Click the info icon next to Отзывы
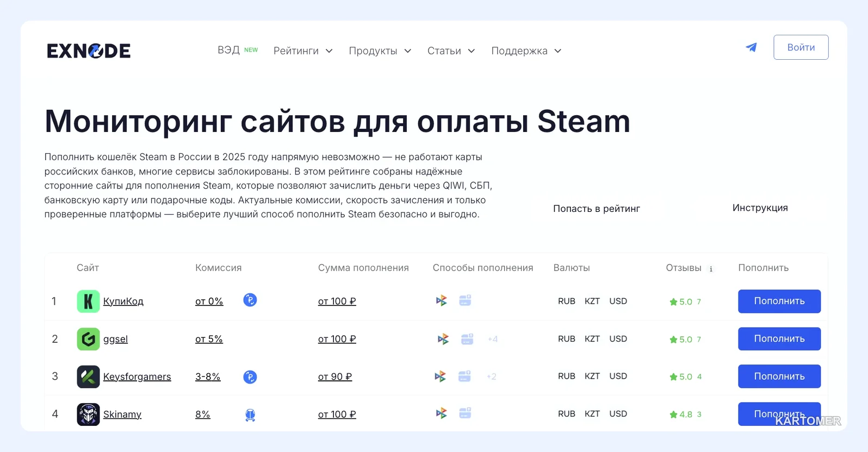Viewport: 868px width, 452px height. (711, 269)
